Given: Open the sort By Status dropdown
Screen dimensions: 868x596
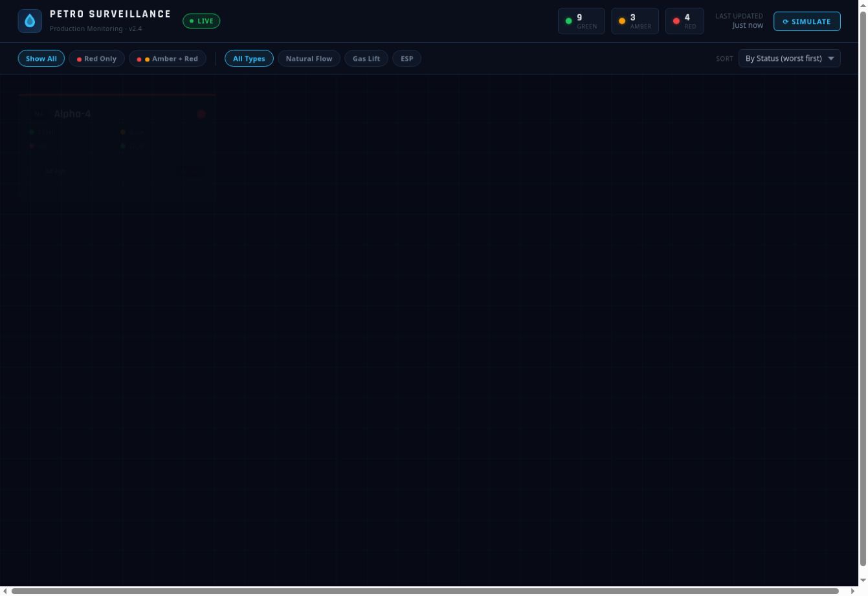Looking at the screenshot, I should tap(790, 58).
